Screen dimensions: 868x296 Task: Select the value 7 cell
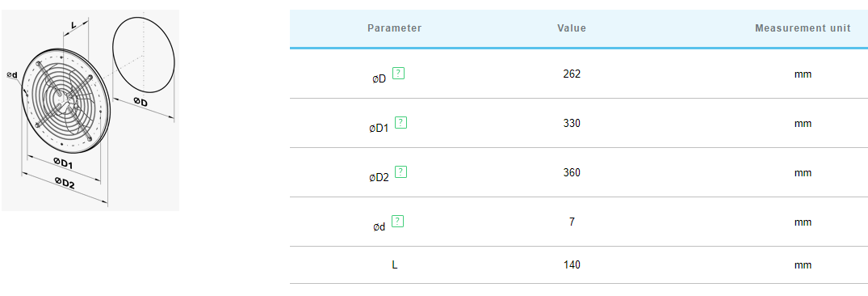tap(572, 222)
